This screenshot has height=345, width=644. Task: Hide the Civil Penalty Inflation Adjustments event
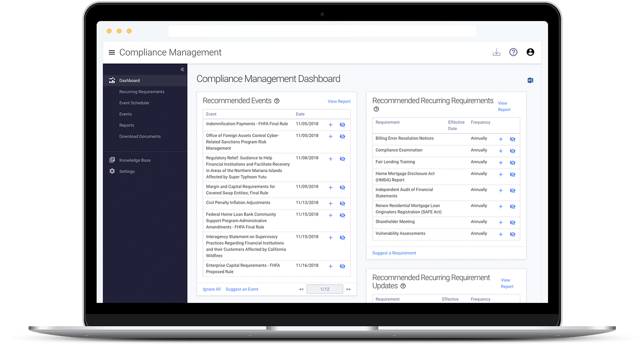342,203
